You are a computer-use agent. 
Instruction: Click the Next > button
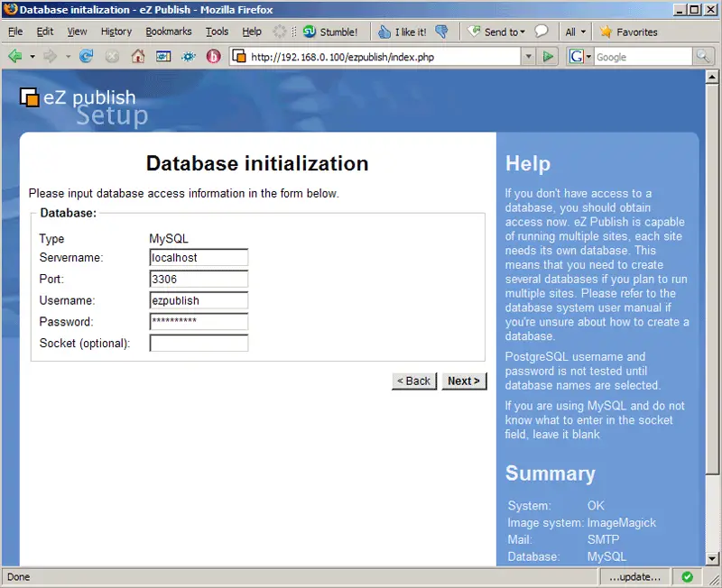pos(464,381)
